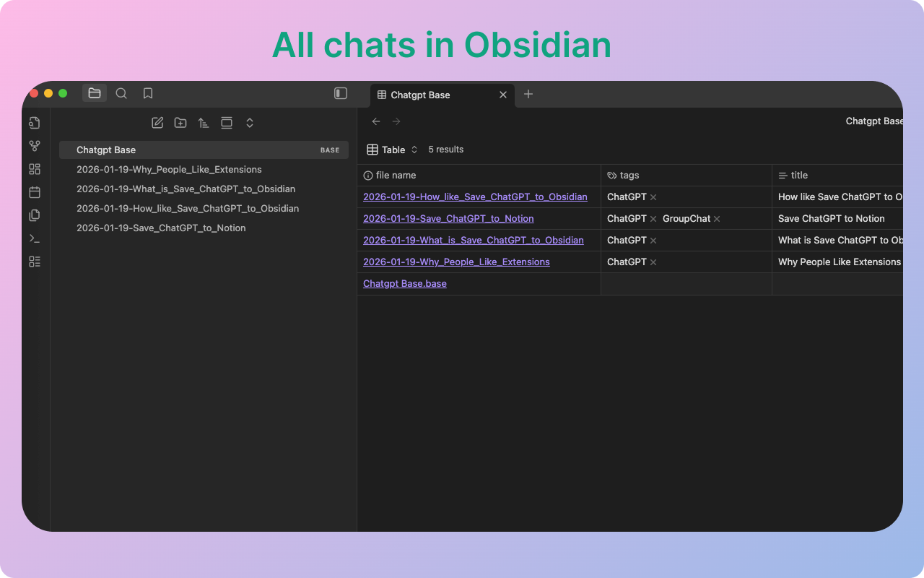
Task: Open command palette terminal icon
Action: [x=35, y=238]
